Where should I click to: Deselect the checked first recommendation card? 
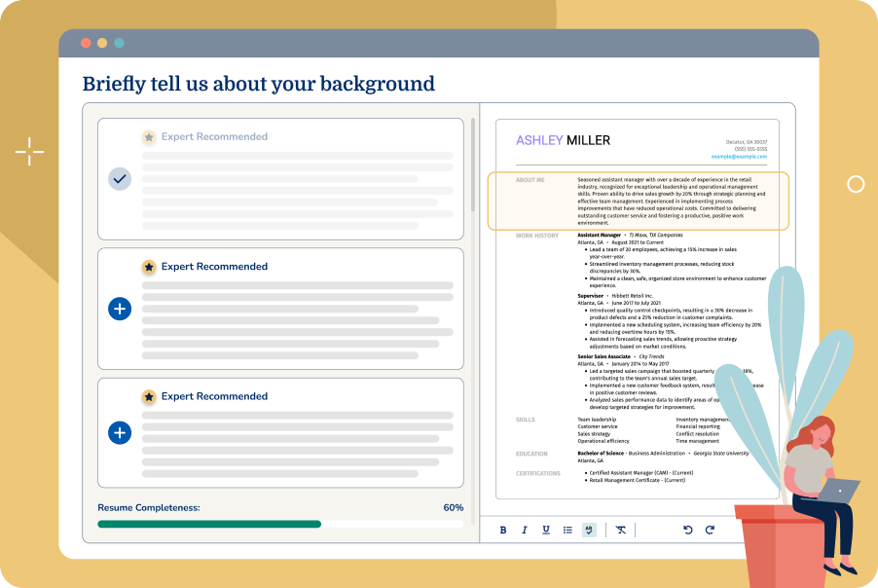coord(119,179)
